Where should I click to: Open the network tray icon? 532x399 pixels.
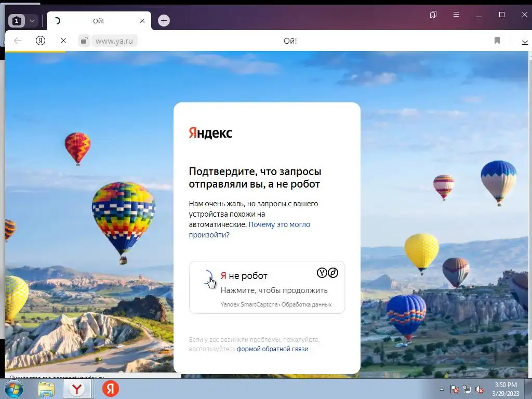467,390
